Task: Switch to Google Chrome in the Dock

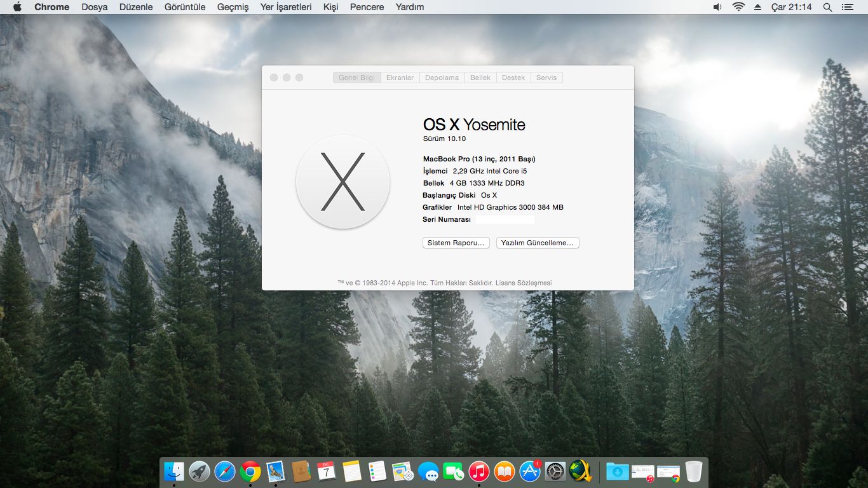Action: [250, 471]
